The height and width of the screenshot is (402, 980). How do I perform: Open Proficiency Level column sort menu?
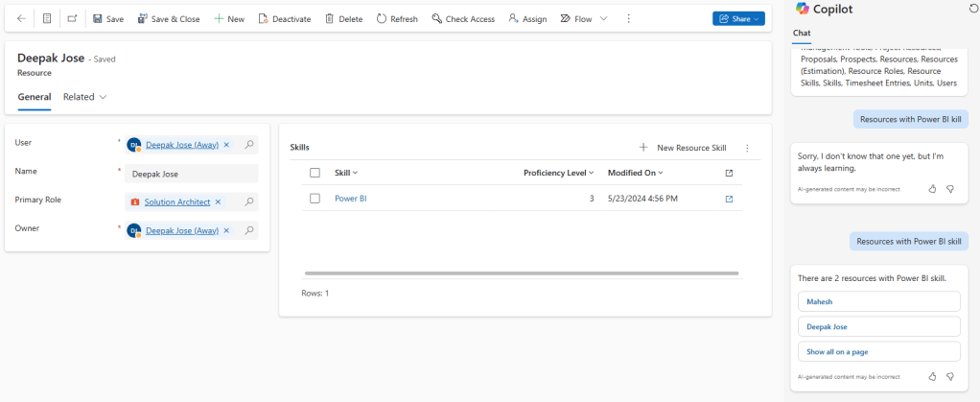coord(591,173)
